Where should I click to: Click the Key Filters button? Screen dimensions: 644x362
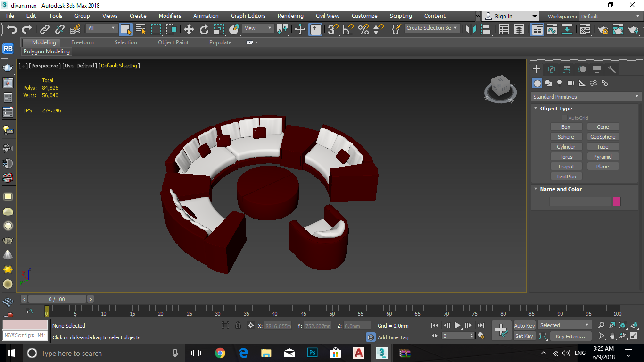pos(570,337)
